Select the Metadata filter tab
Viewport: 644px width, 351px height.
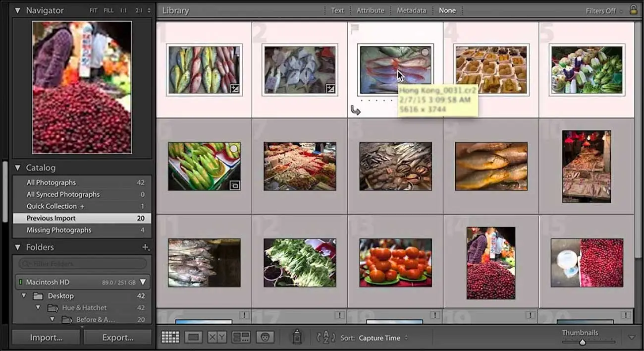coord(411,10)
